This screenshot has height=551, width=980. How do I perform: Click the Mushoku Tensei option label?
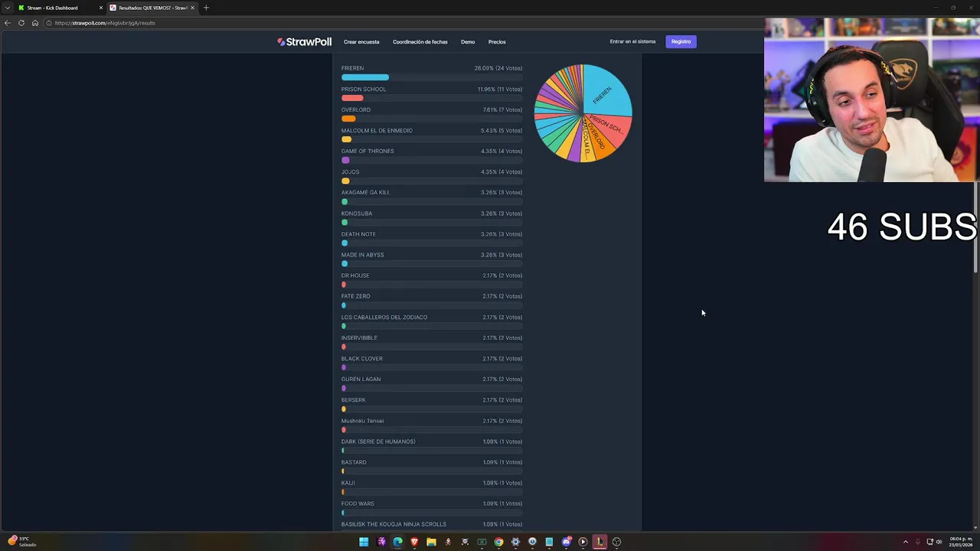(362, 421)
